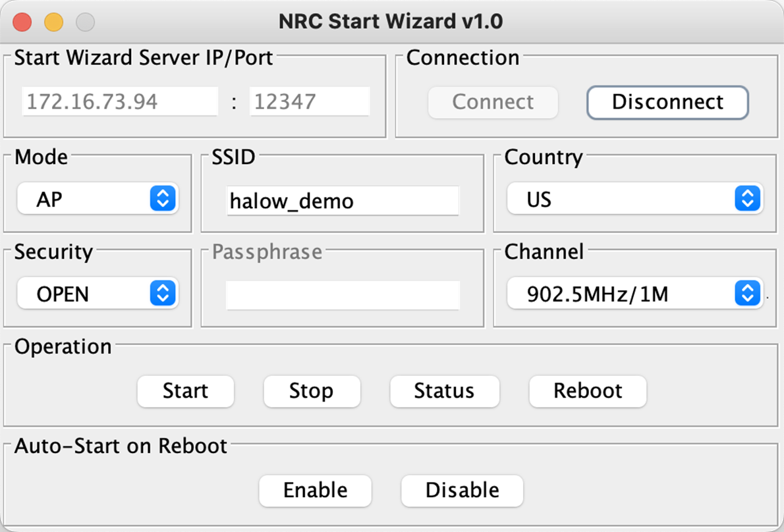784x532 pixels.
Task: Click the empty Passphrase field
Action: [x=343, y=295]
